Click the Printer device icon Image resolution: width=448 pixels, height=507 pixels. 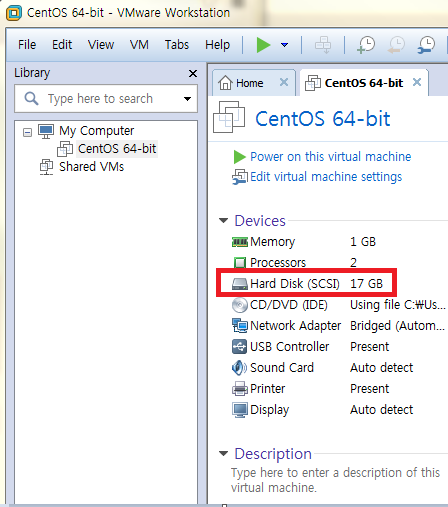(240, 389)
